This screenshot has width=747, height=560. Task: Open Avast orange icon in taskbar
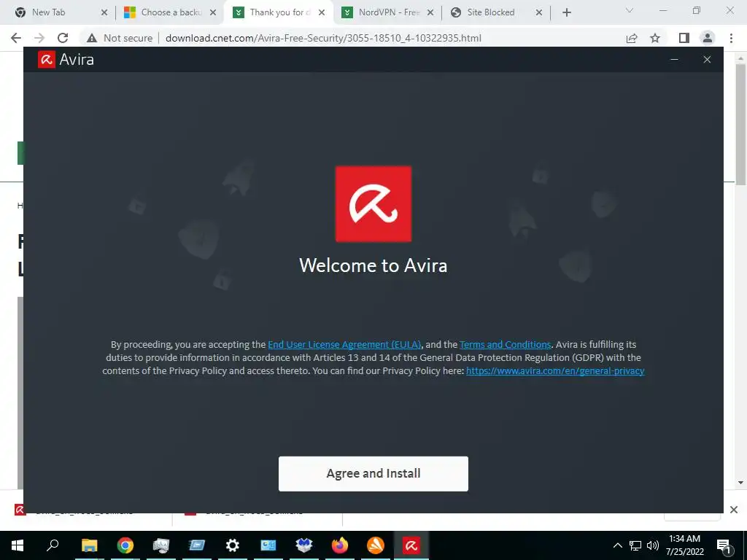(376, 545)
